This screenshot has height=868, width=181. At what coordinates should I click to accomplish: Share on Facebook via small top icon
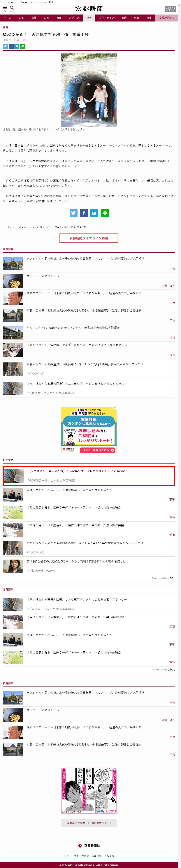(x=11, y=46)
